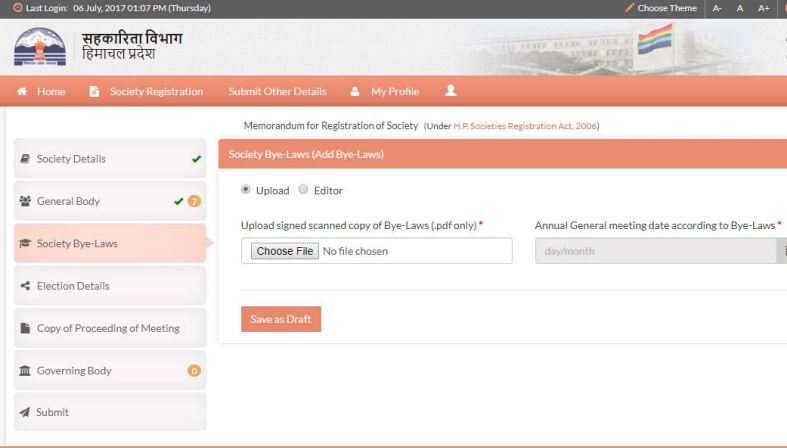Click the Home house icon
The height and width of the screenshot is (448, 787).
22,91
